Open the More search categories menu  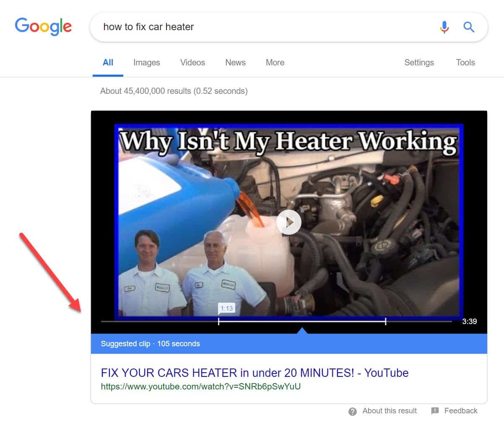[275, 62]
